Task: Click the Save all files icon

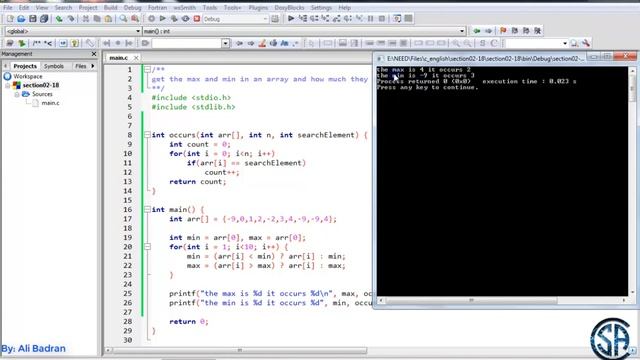Action: click(44, 19)
